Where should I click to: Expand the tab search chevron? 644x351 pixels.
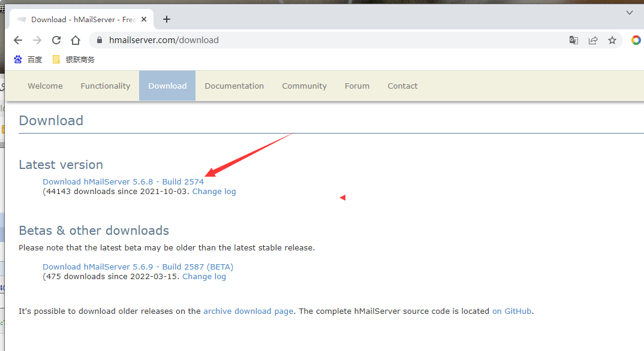click(630, 13)
